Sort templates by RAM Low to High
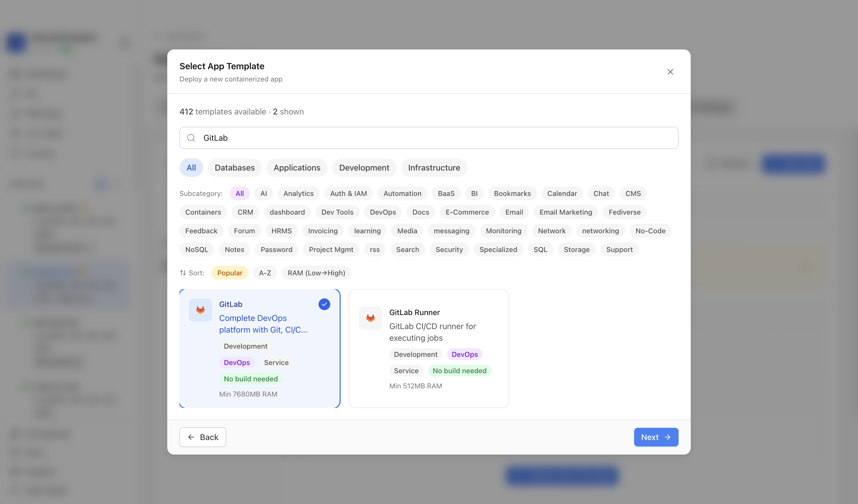Image resolution: width=858 pixels, height=504 pixels. [x=316, y=273]
